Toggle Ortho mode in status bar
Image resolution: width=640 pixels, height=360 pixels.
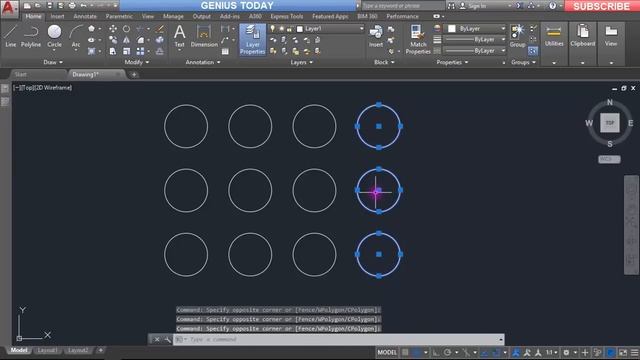[x=436, y=352]
